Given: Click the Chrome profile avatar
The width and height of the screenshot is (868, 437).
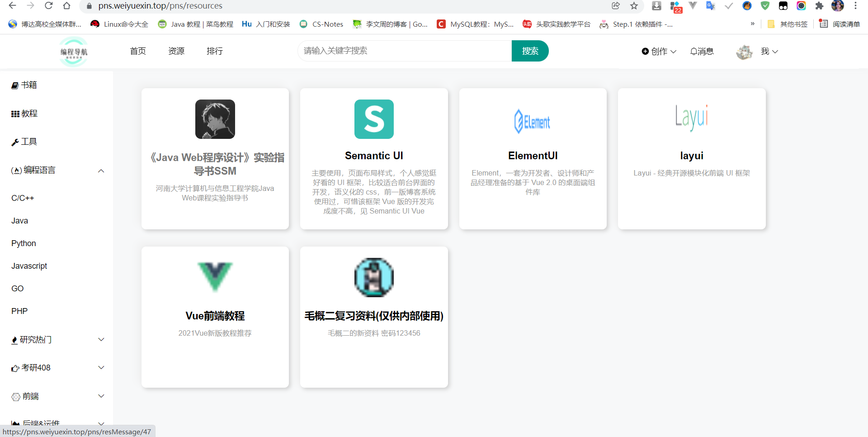Looking at the screenshot, I should point(838,5).
